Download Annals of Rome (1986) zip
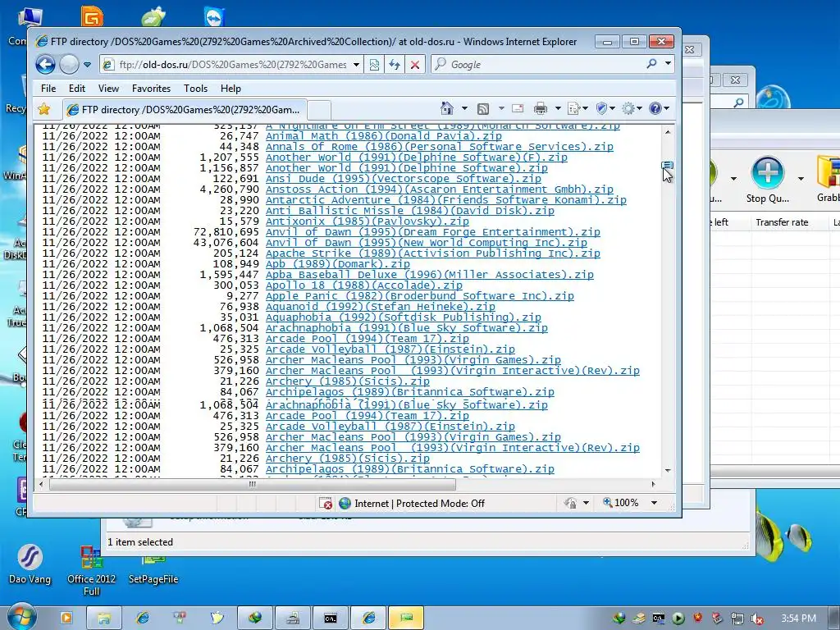Viewport: 840px width, 630px height. click(440, 147)
